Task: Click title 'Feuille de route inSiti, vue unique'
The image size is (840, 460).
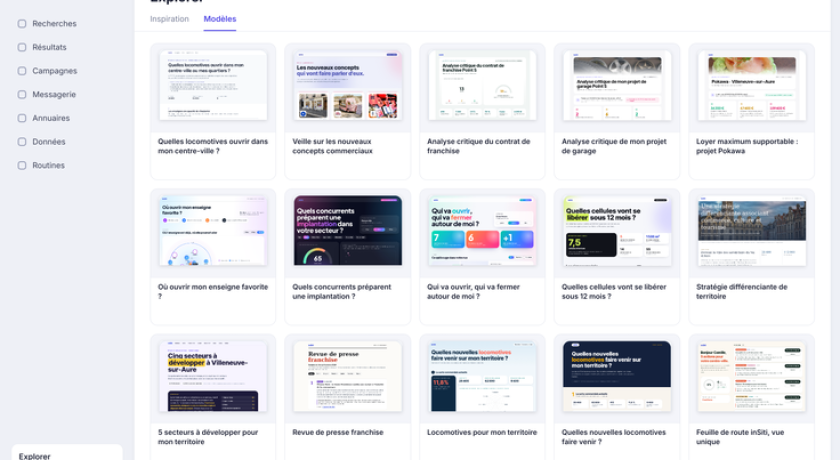Action: coord(740,437)
